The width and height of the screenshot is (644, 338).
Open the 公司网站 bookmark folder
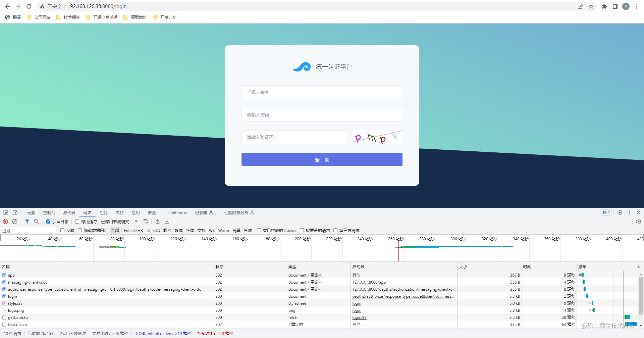[38, 17]
